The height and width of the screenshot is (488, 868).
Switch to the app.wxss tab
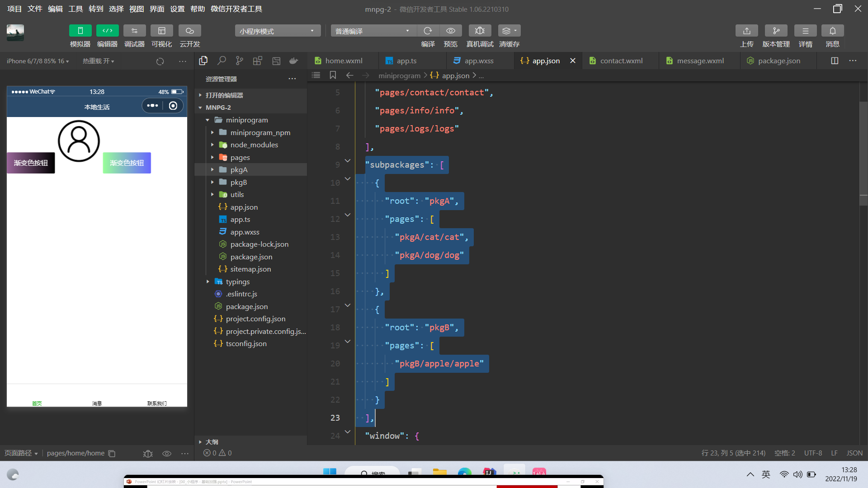479,61
